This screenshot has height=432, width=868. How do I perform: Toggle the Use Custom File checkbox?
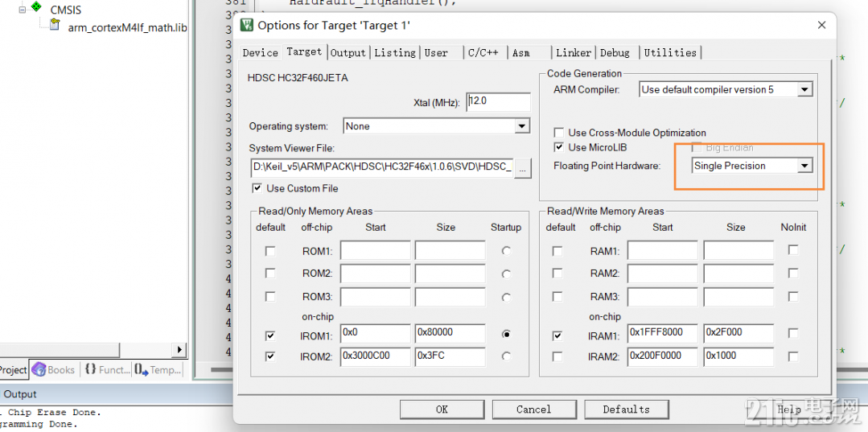click(x=257, y=188)
